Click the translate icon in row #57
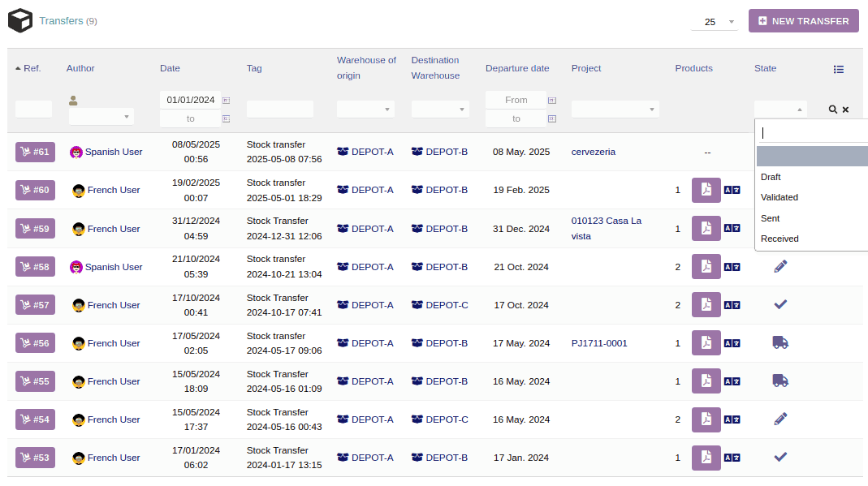 click(732, 305)
